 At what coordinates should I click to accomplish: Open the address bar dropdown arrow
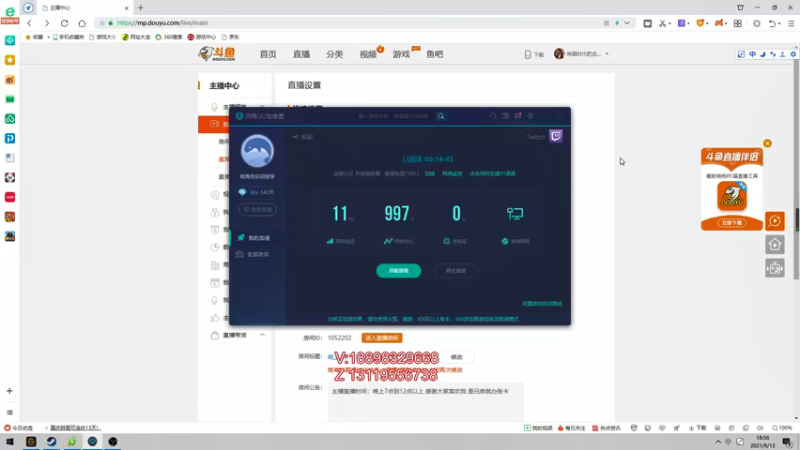click(627, 23)
